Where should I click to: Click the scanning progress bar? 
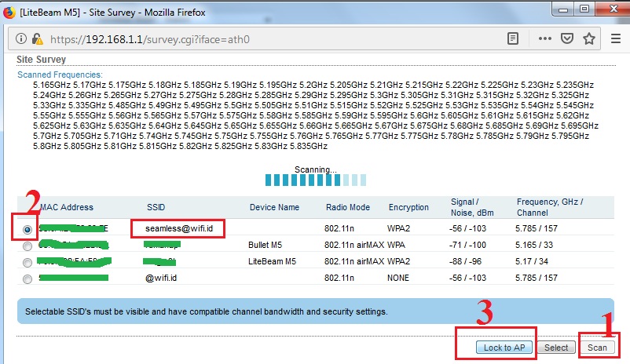[x=316, y=180]
